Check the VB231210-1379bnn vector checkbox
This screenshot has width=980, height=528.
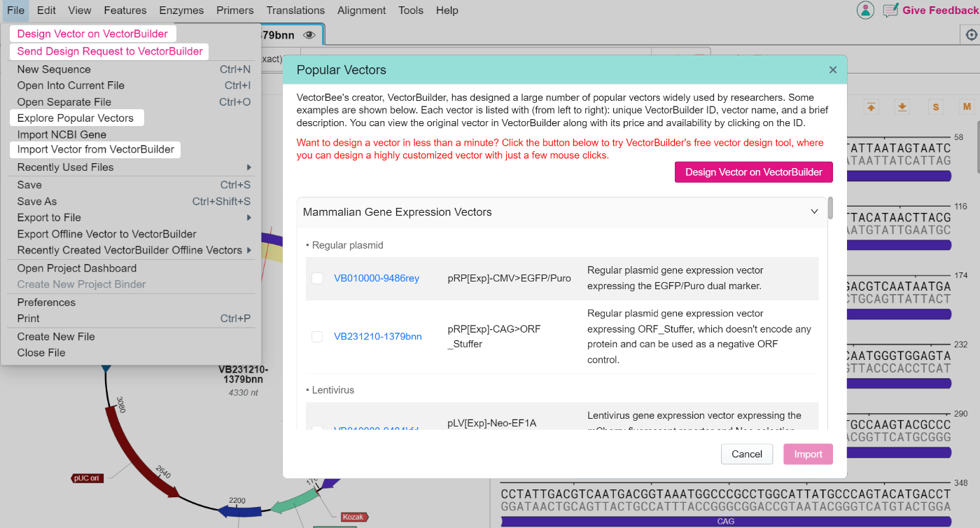coord(317,336)
